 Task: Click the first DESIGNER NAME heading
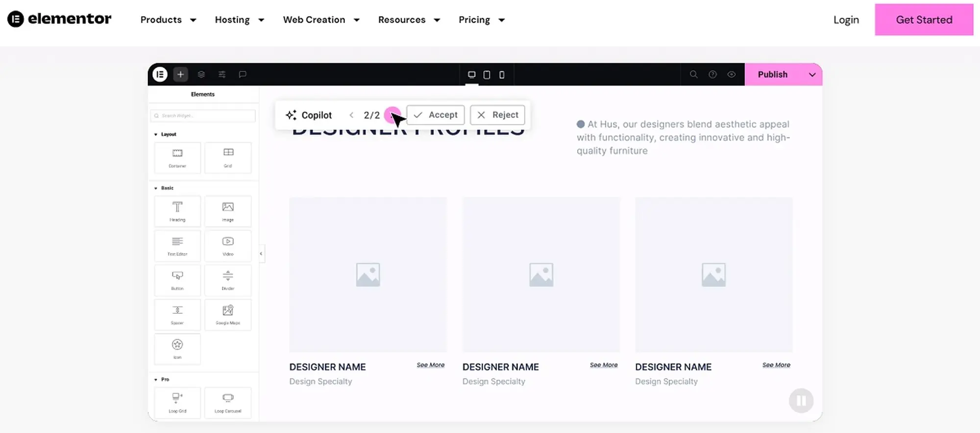click(x=327, y=367)
